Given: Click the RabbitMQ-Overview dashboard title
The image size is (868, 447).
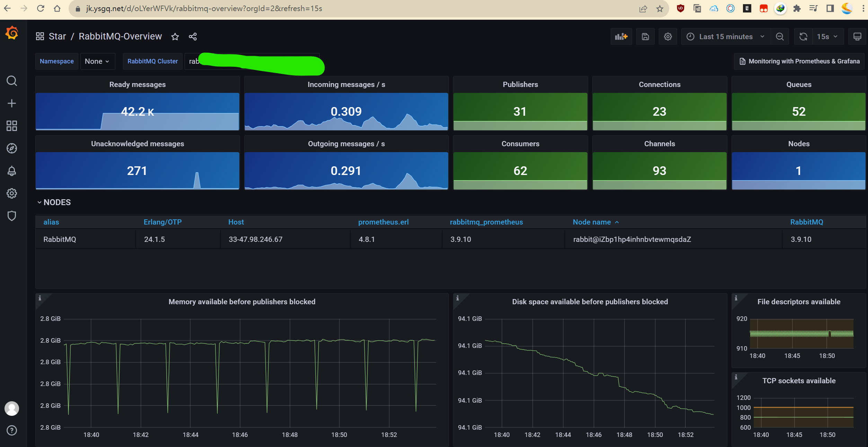Looking at the screenshot, I should [120, 36].
